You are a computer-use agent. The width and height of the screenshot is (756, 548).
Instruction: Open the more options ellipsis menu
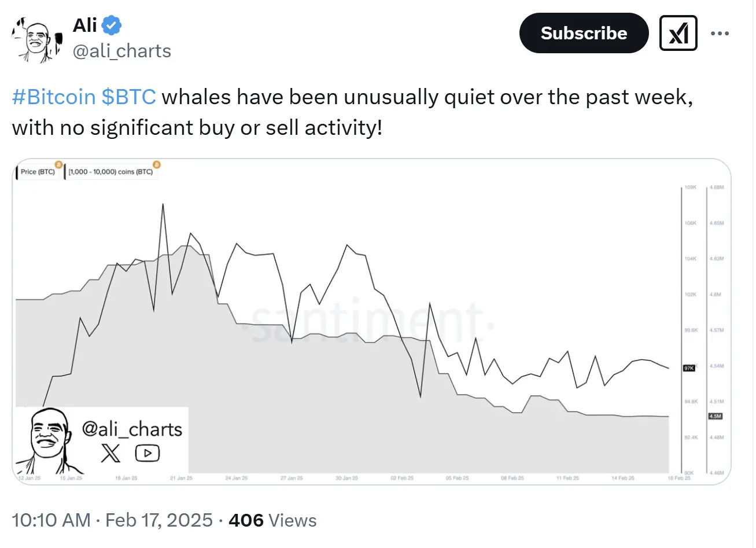pos(720,34)
